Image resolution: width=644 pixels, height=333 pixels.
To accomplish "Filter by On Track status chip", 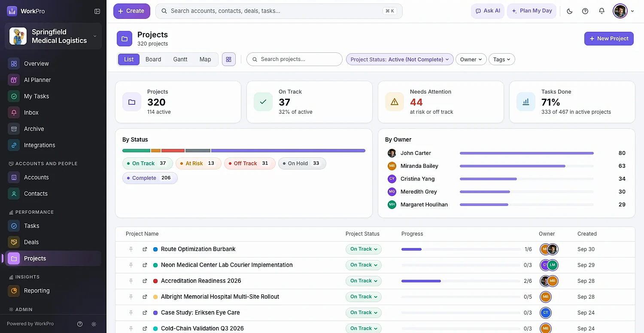I will tap(148, 163).
